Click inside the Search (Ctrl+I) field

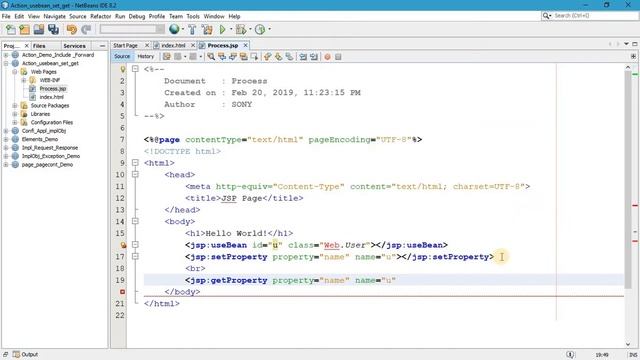pyautogui.click(x=590, y=16)
